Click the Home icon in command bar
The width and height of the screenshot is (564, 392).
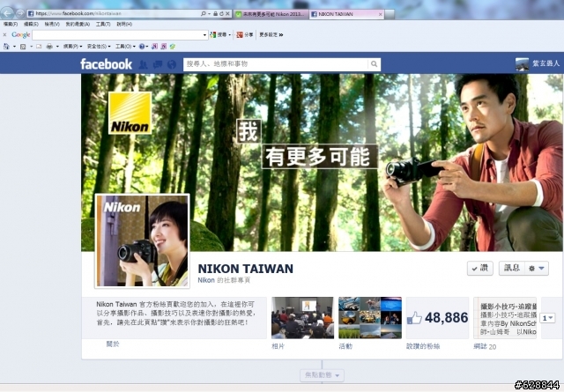point(6,47)
